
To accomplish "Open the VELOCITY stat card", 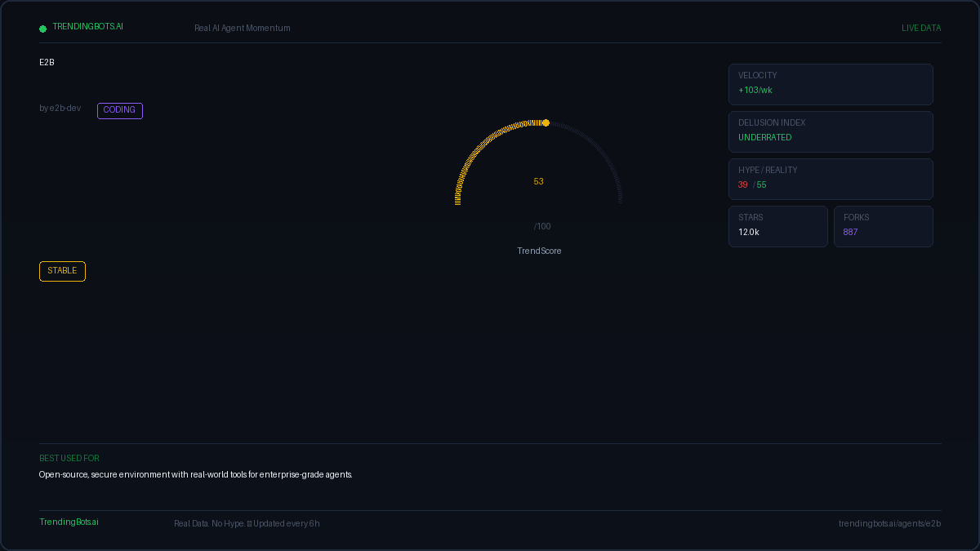I will click(x=831, y=84).
